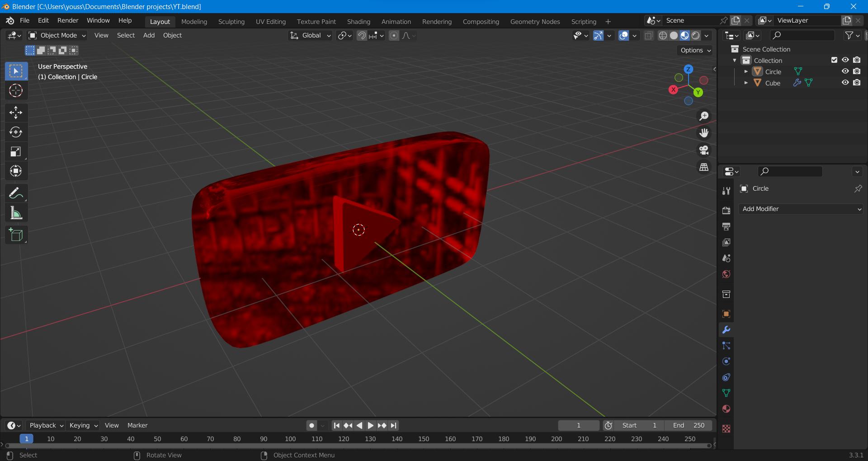Viewport: 868px width, 461px height.
Task: Toggle snapping magnet icon
Action: pos(362,35)
